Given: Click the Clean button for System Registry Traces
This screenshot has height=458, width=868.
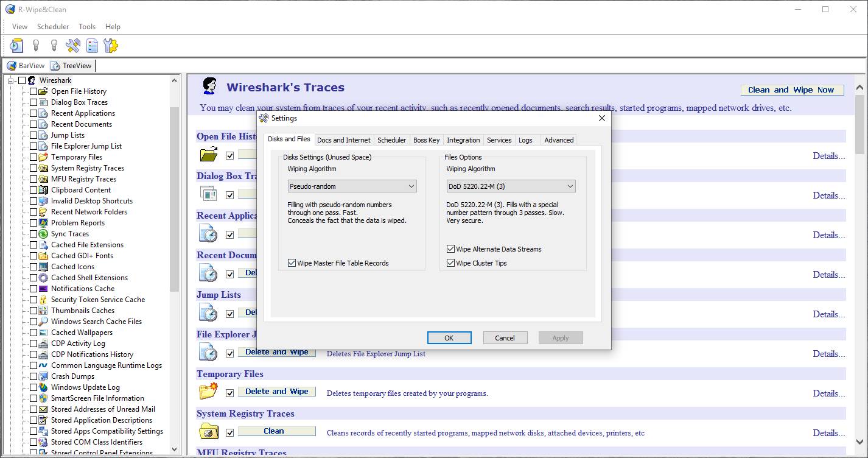Looking at the screenshot, I should pyautogui.click(x=277, y=431).
